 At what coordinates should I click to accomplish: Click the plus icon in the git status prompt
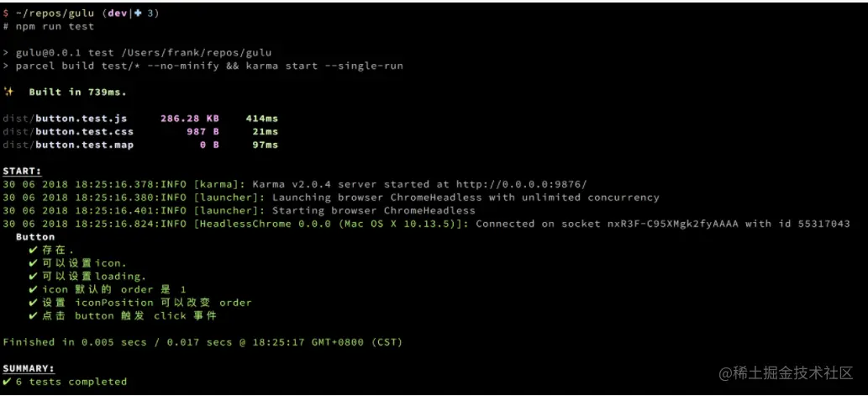tap(138, 13)
